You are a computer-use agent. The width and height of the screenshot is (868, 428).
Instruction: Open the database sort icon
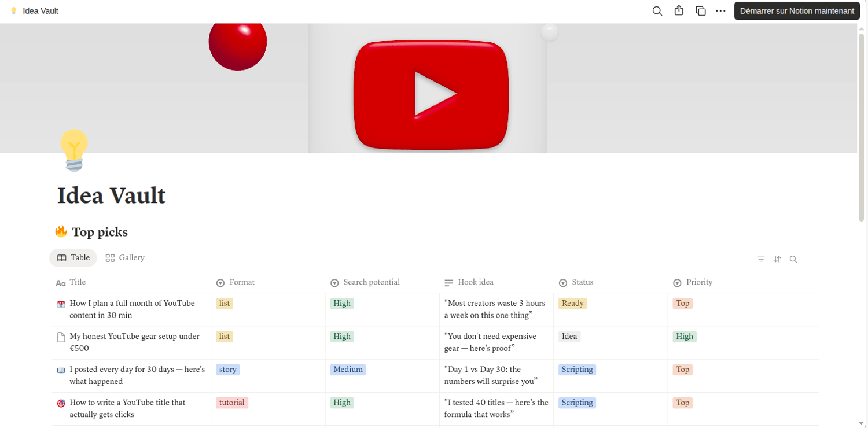point(777,259)
